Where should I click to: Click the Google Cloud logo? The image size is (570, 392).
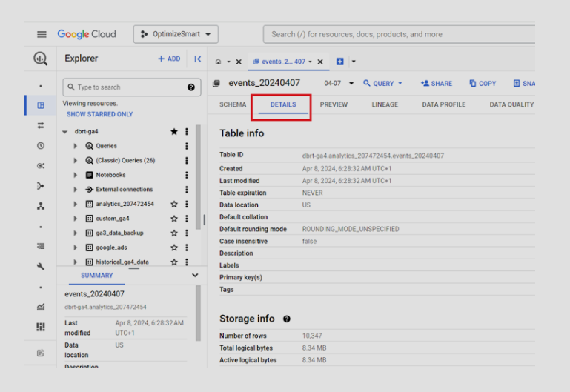click(87, 34)
